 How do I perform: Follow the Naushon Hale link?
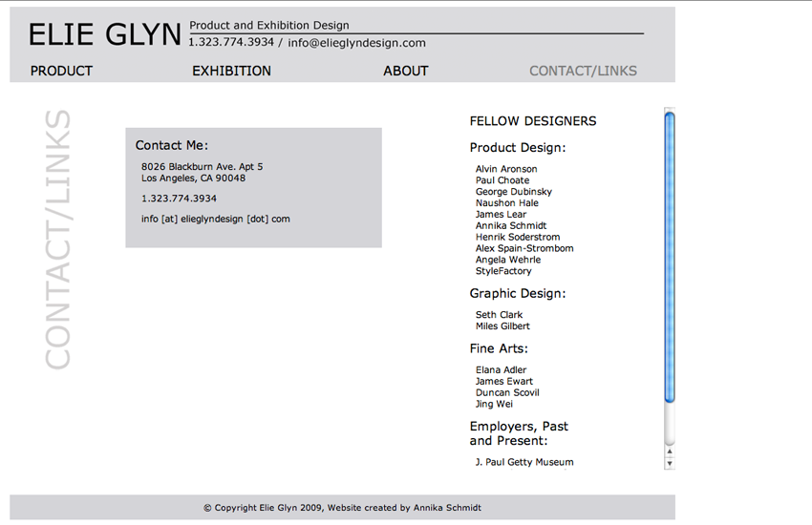(507, 203)
